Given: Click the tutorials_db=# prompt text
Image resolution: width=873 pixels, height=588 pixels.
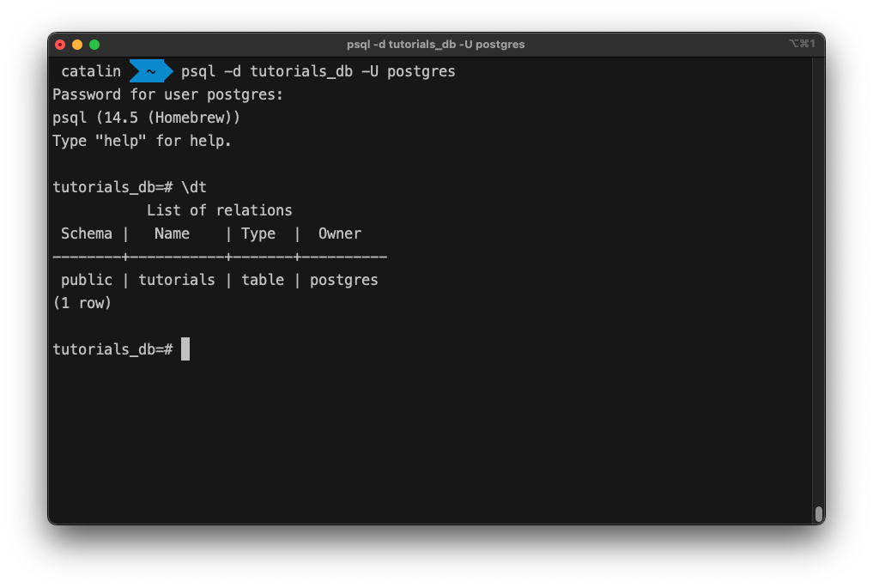Looking at the screenshot, I should 112,349.
